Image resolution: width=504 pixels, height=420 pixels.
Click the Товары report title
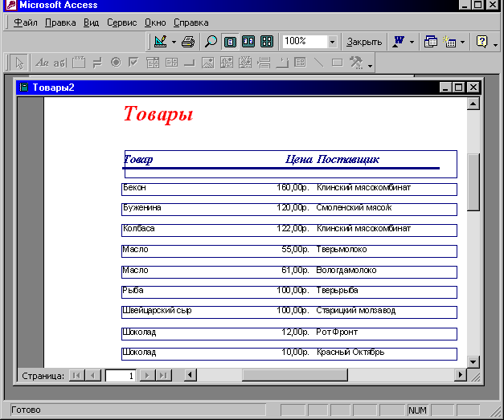pyautogui.click(x=158, y=114)
